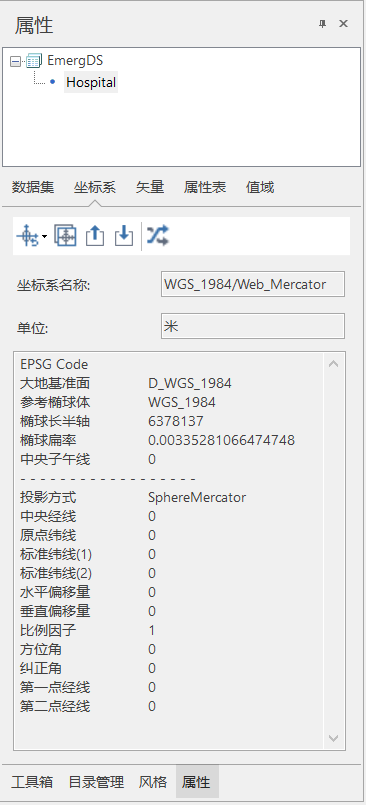Open dropdown arrow beside coordinate system icon
This screenshot has height=805, width=366.
coord(45,237)
